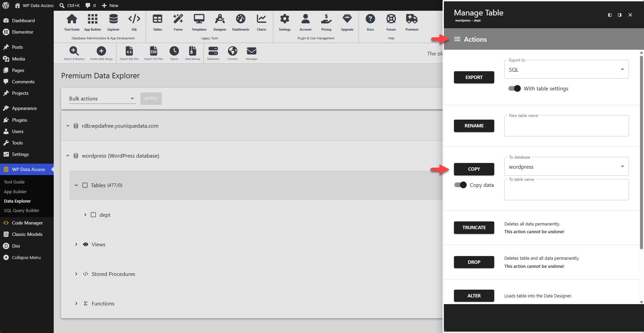Screen dimensions: 644x333
Task: Open the Account person icon
Action: tap(306, 19)
